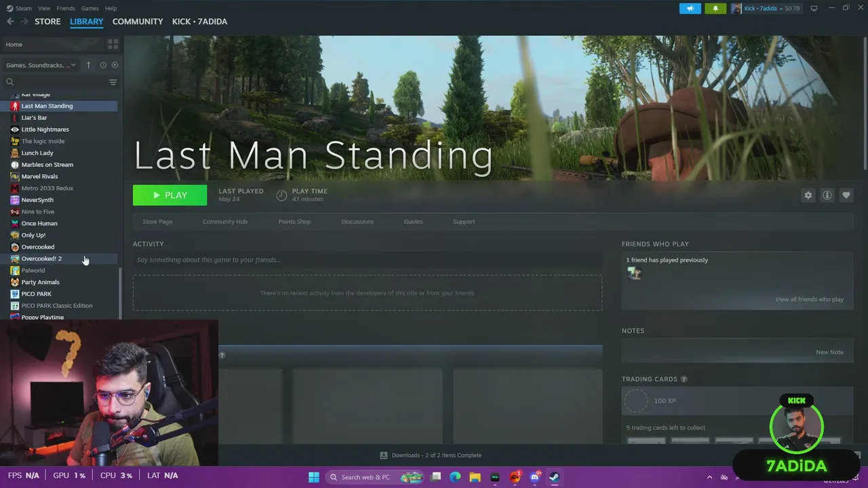
Task: Switch to LIBRARY tab
Action: pos(87,22)
